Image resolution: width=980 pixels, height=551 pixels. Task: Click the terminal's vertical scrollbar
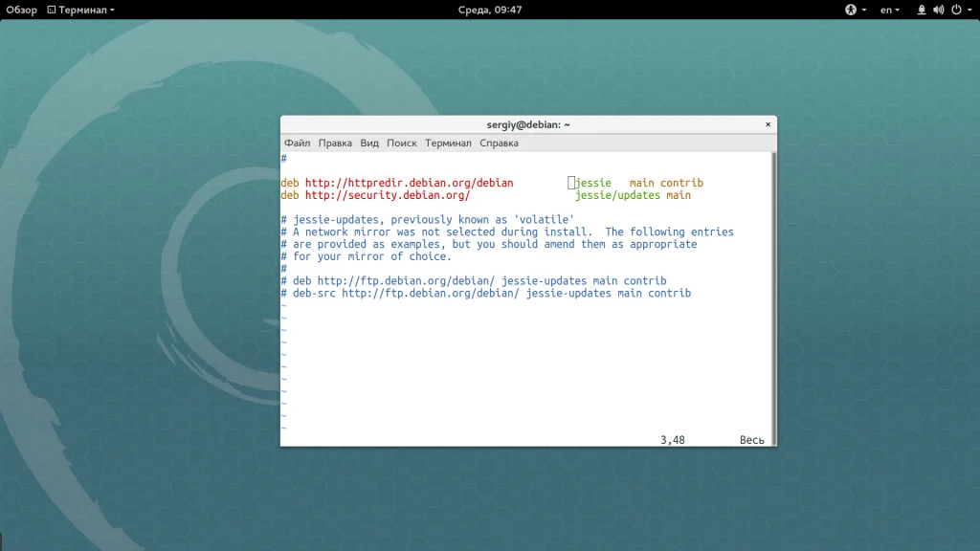[773, 297]
